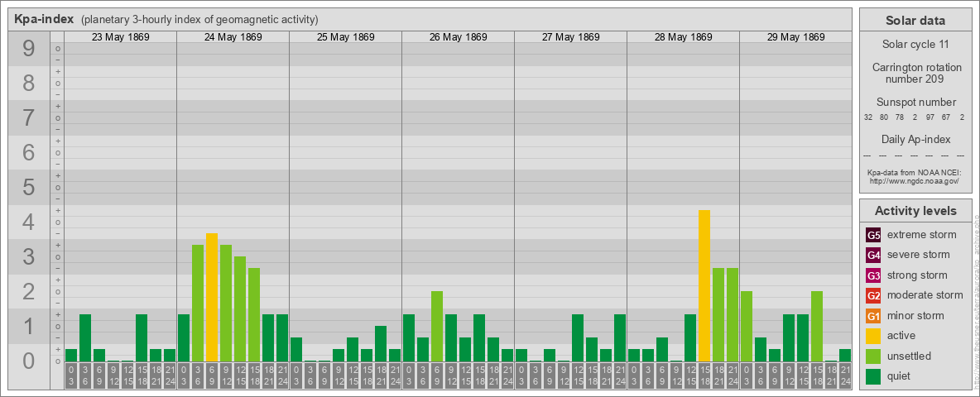The image size is (980, 397).
Task: Select the 24 May 1869 date header
Action: coord(233,37)
